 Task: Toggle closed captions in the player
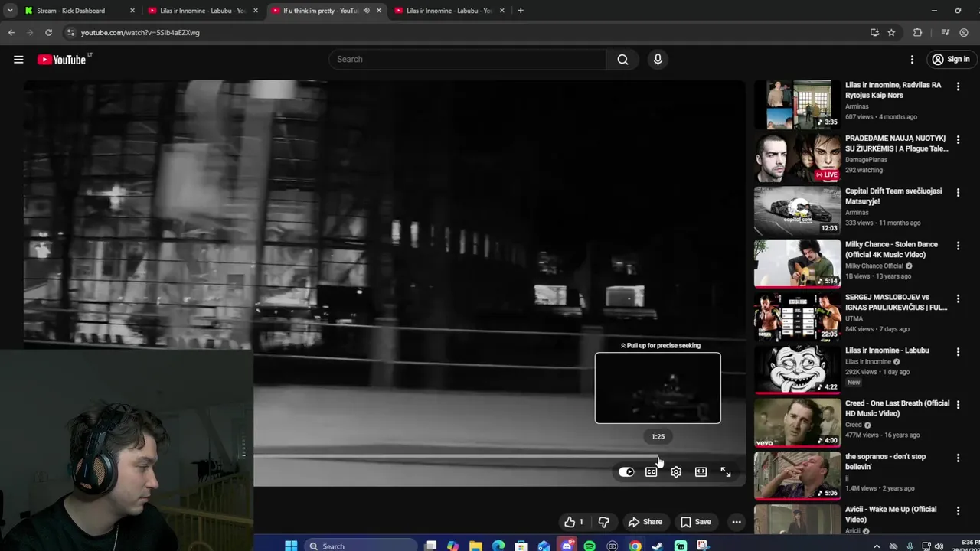click(x=651, y=472)
